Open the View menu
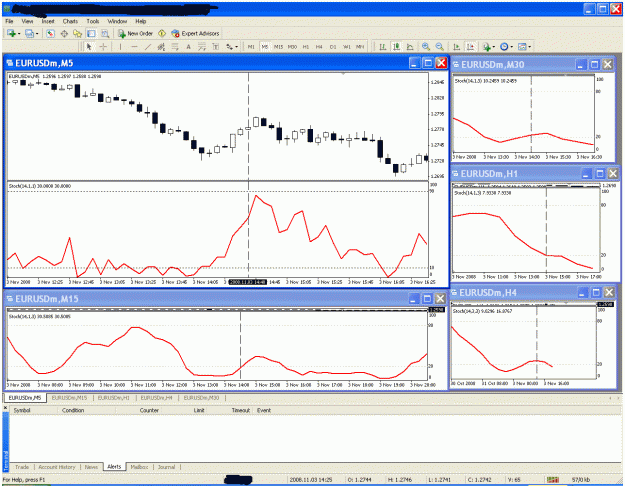The height and width of the screenshot is (486, 625). click(27, 21)
